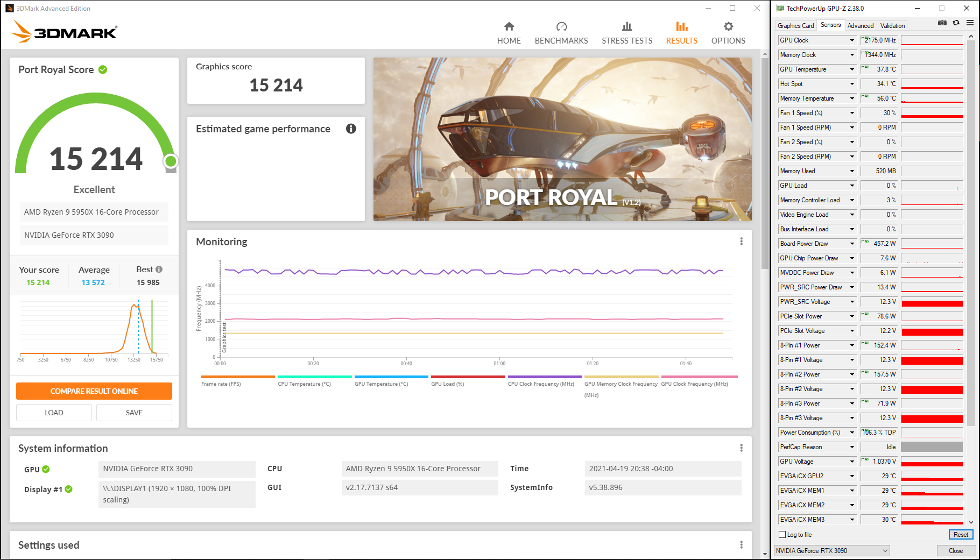Click the GPU validation green checkmark

(46, 469)
